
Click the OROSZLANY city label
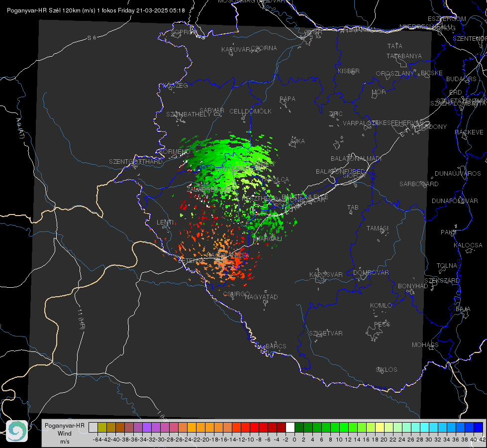395,73
